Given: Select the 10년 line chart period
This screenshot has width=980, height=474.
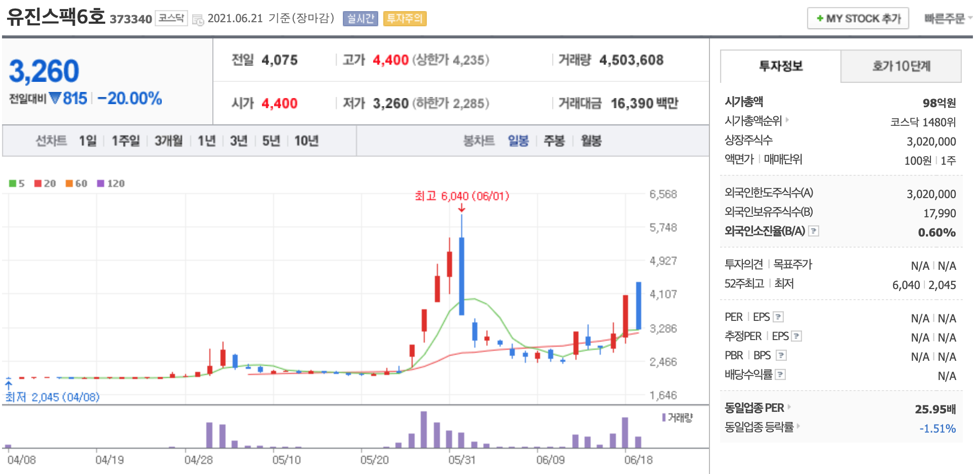Looking at the screenshot, I should click(x=306, y=140).
